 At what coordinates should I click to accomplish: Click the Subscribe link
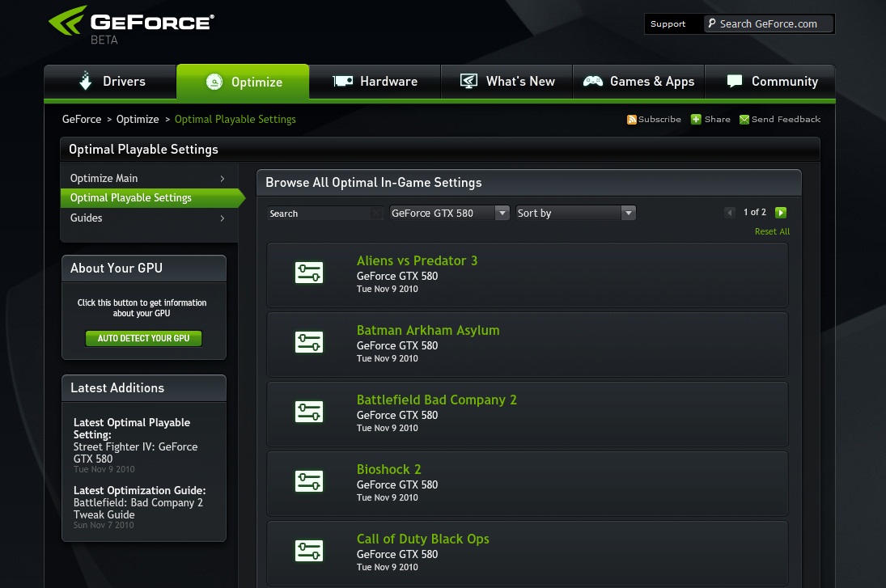[659, 119]
